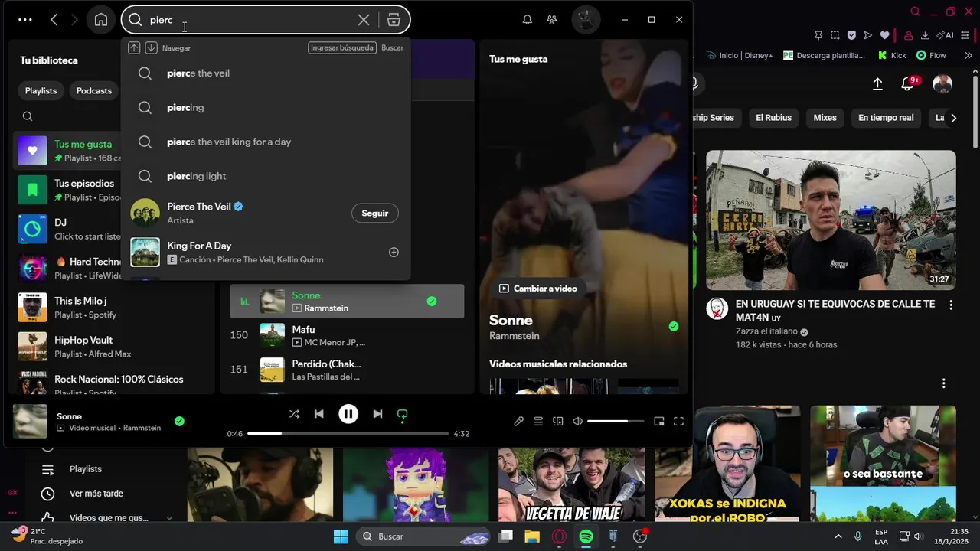This screenshot has width=980, height=551.
Task: Adjust the Spotify volume slider
Action: click(x=616, y=421)
